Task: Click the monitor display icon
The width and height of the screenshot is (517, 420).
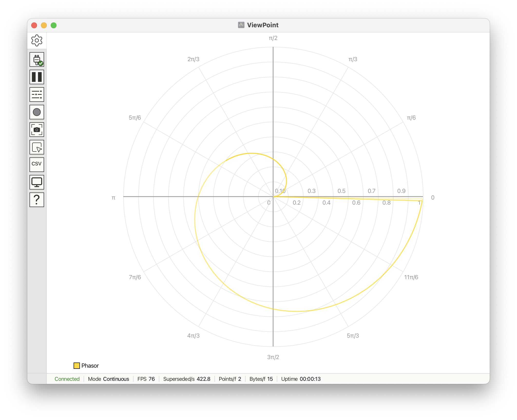Action: coord(37,182)
